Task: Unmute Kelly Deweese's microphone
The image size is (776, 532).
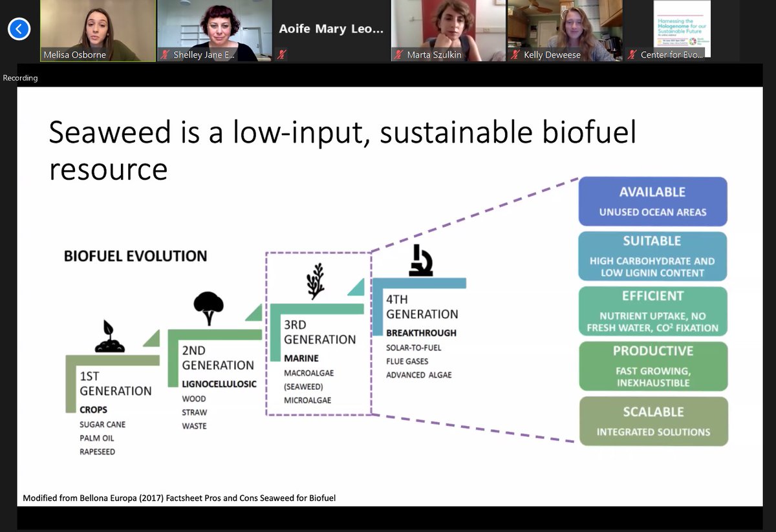Action: click(x=516, y=56)
